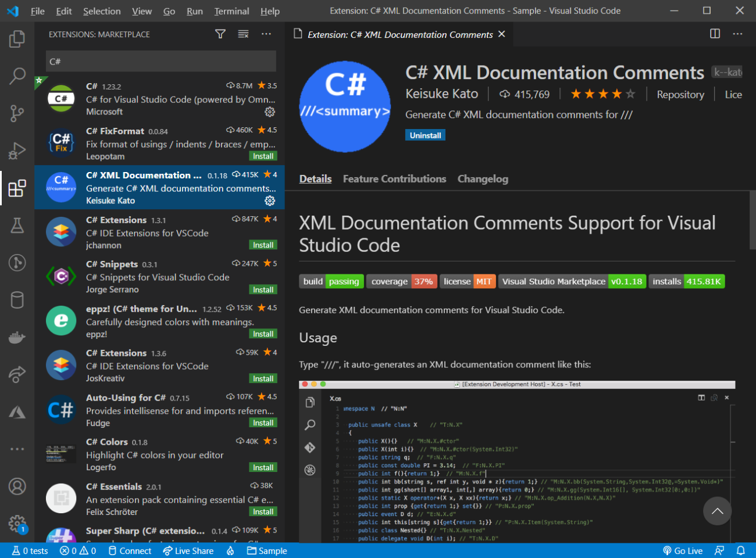Viewport: 756px width, 558px height.
Task: Open the Search view in activity bar
Action: point(17,76)
